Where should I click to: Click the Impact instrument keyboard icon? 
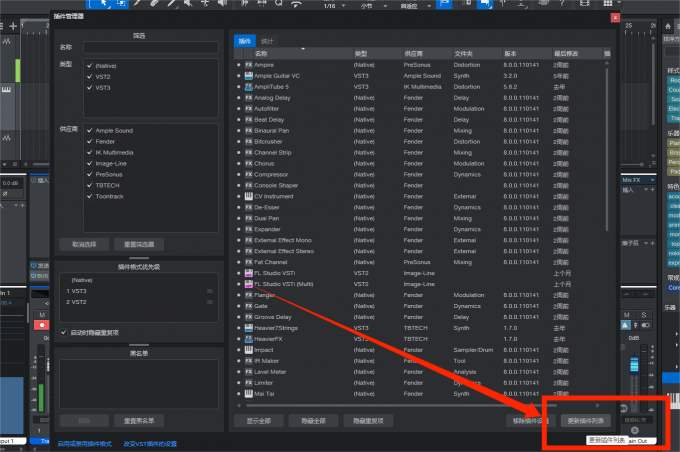coord(249,350)
